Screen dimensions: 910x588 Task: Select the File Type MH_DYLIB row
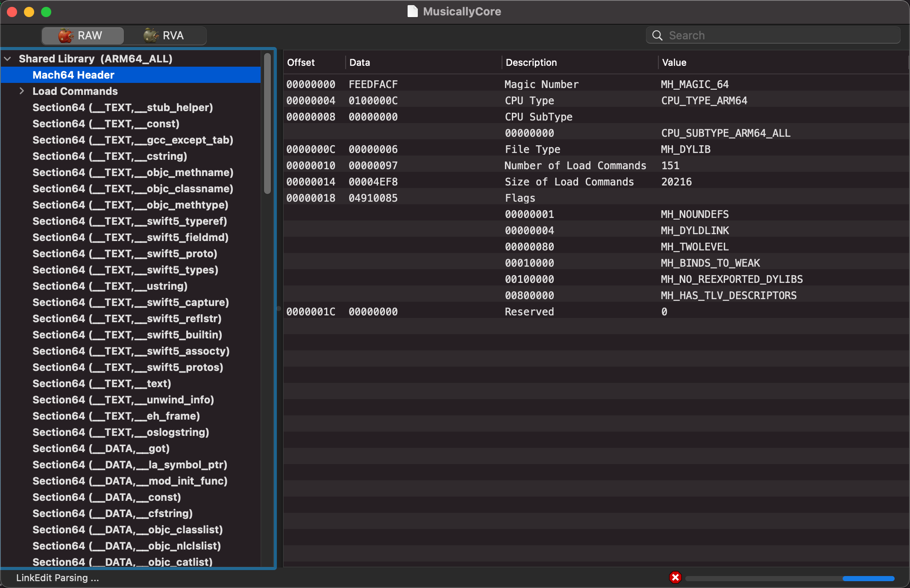pos(596,149)
